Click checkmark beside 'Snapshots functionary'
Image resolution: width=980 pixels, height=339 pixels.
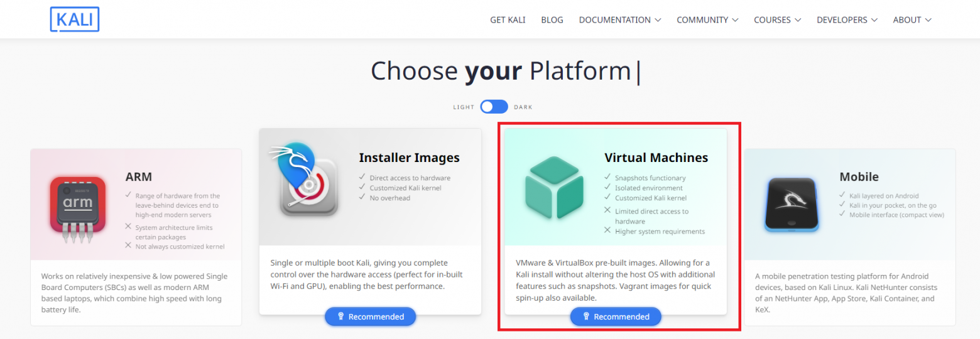point(607,178)
